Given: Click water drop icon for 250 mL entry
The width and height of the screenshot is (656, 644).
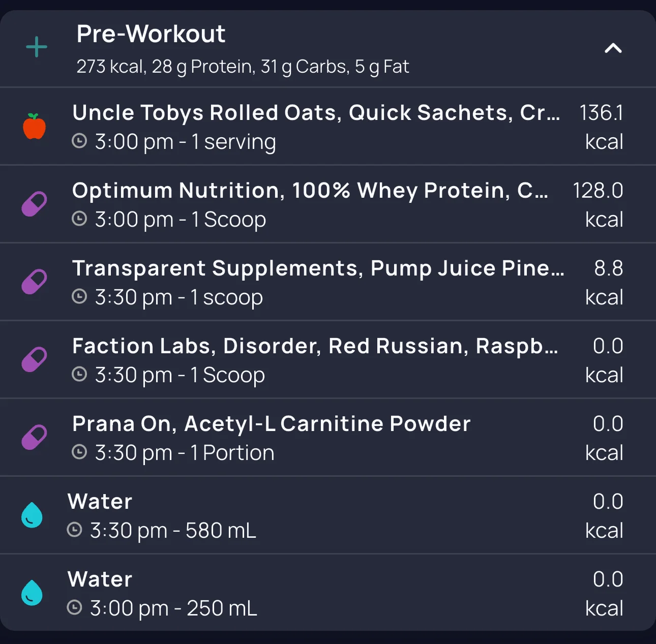Looking at the screenshot, I should (32, 593).
